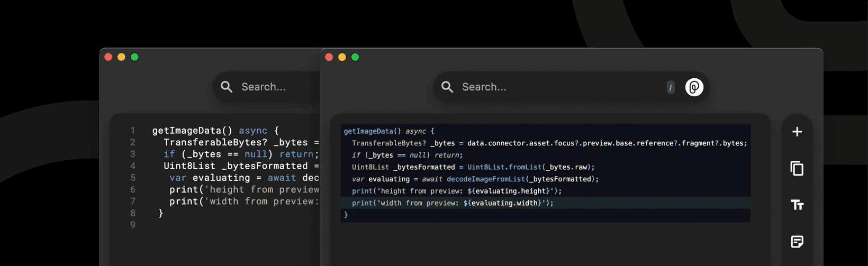Click the 'decodeImageFromList' line in front window
868x266 pixels.
coord(475,179)
